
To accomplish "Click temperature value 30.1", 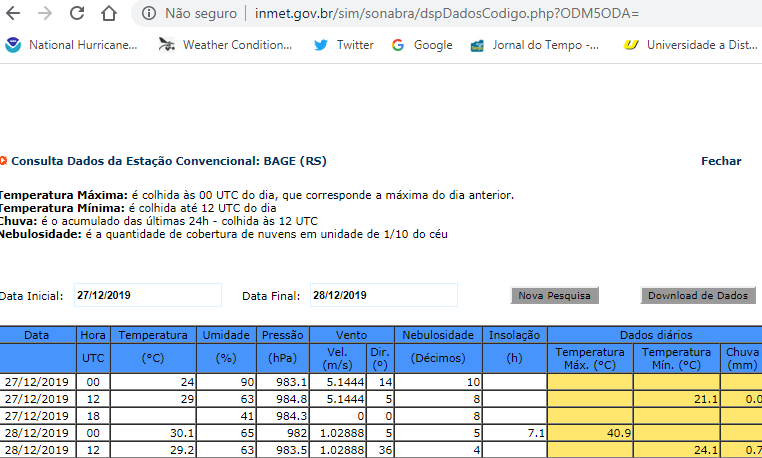I will coord(182,433).
